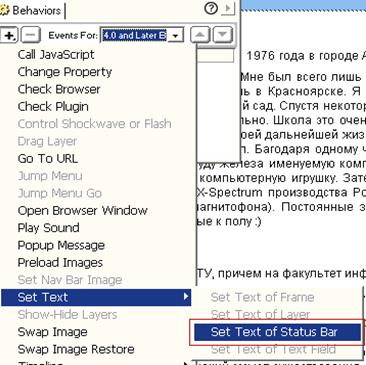Click the minus button to remove behavior
This screenshot has height=365, width=366.
click(30, 35)
